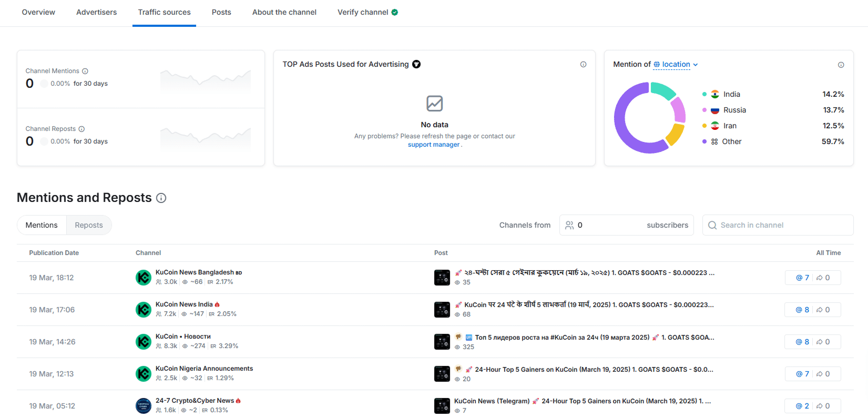Click verified checkmark on Verify channel
Viewport: 868px width, 418px height.
(395, 12)
